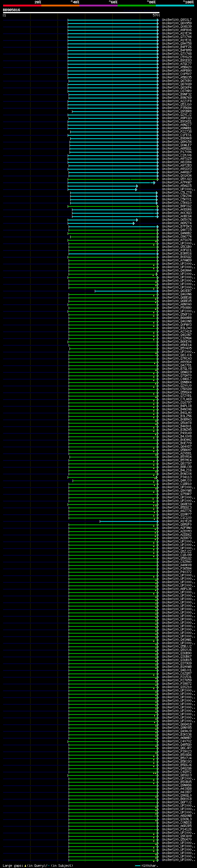Select the UniRef100_Q6TKQ9 hit label

tap(177, 84)
